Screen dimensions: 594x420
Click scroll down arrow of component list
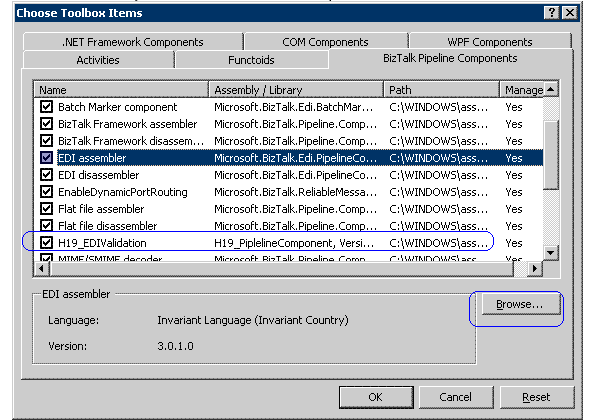tap(551, 253)
